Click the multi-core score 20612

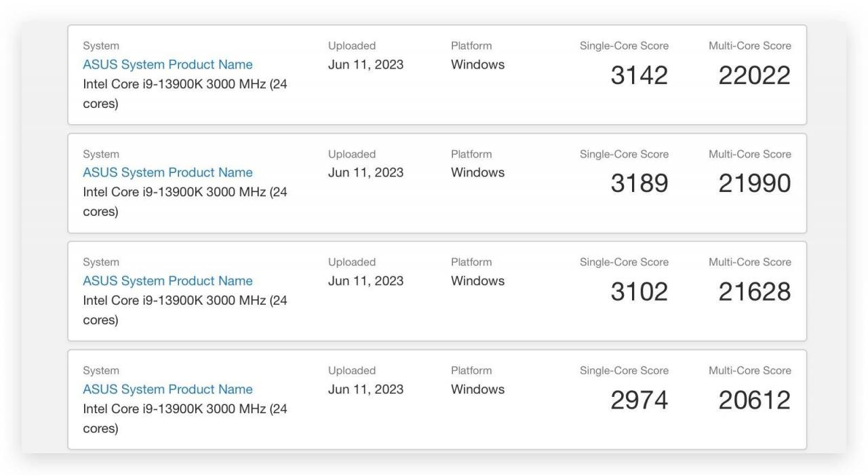coord(755,401)
